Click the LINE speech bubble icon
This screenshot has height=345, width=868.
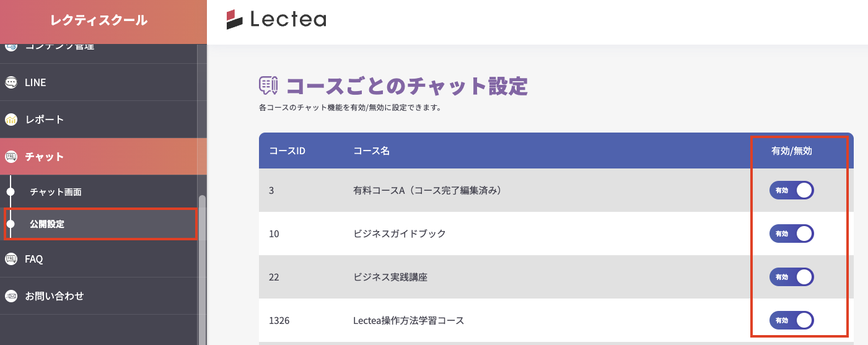(x=11, y=82)
